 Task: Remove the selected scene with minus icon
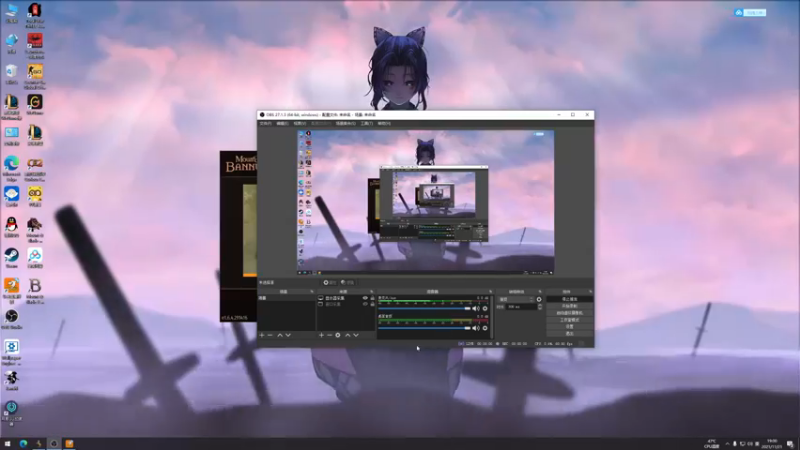point(270,335)
